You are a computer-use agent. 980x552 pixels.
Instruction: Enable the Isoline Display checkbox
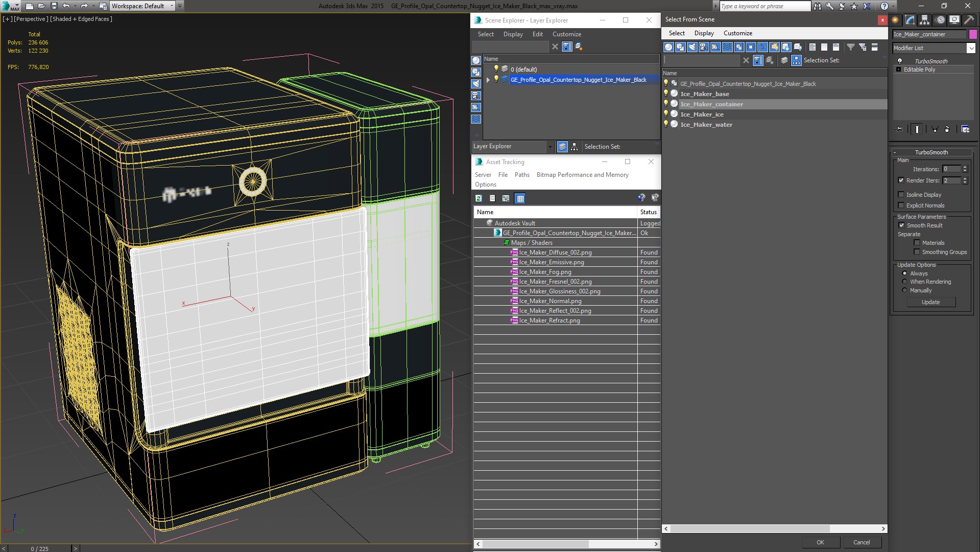(901, 195)
